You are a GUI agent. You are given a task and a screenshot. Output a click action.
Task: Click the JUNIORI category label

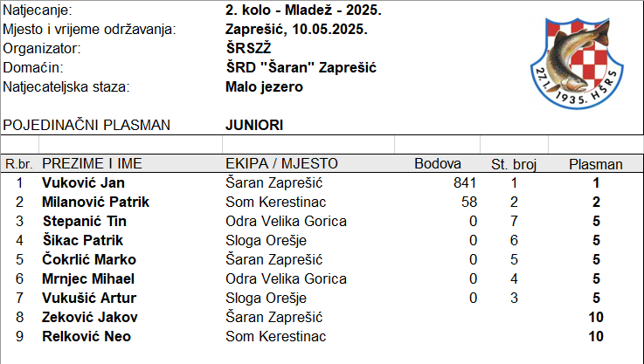click(253, 125)
